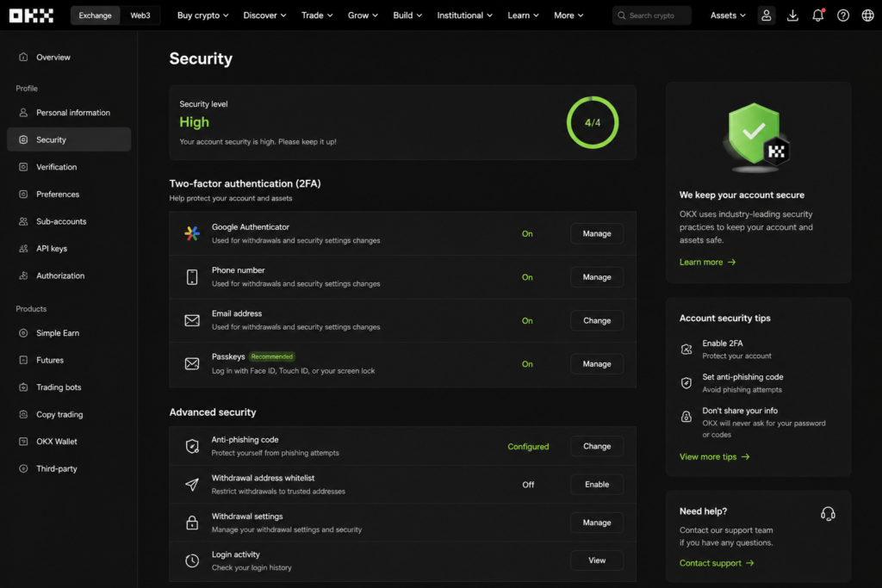Click the Set anti-phishing code tip icon

(x=686, y=383)
